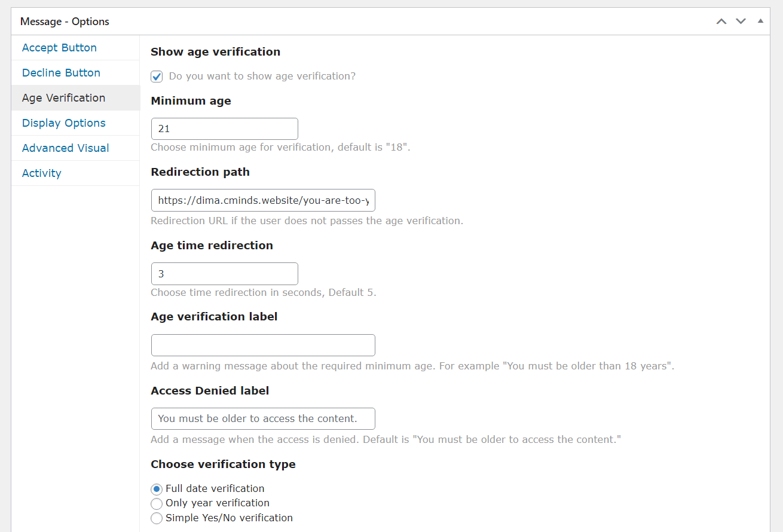This screenshot has height=532, width=783.
Task: Open the Display Options section
Action: point(63,123)
